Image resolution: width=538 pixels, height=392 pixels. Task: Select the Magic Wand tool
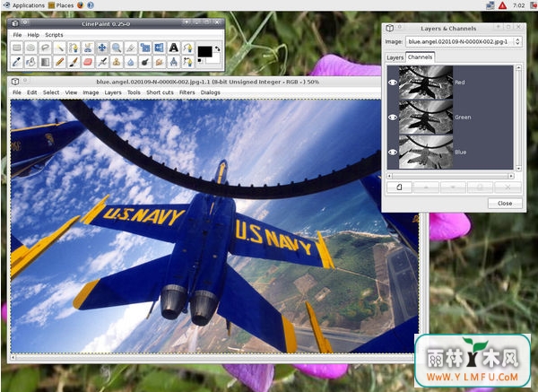[59, 48]
